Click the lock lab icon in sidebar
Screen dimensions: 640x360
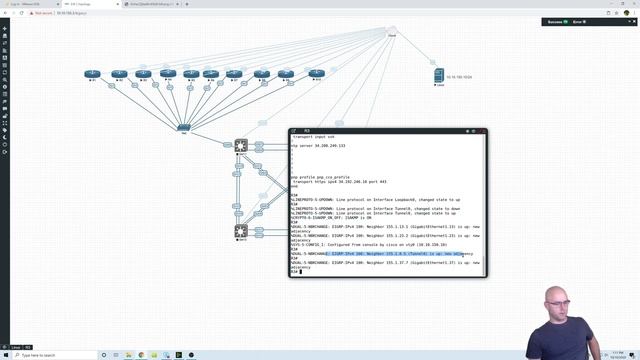[4, 116]
